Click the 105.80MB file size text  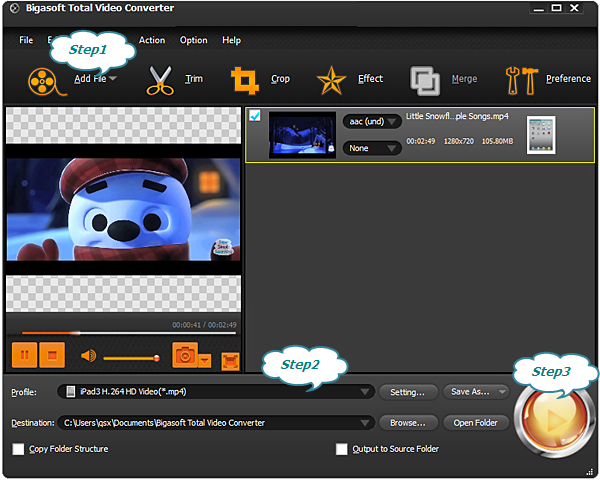point(497,141)
